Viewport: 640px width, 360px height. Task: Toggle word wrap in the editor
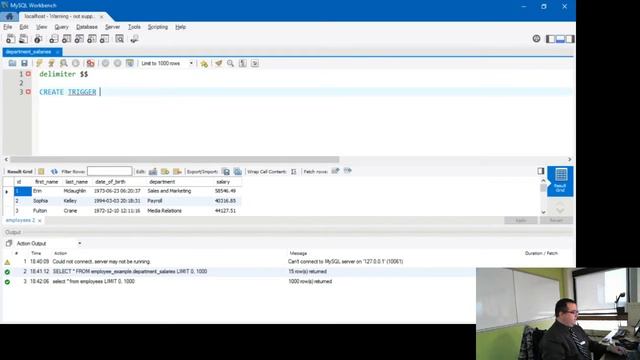(x=255, y=63)
